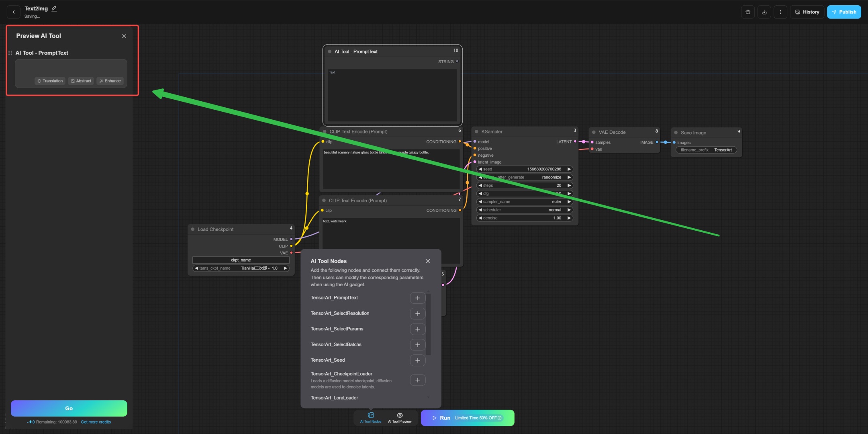Click the pencil icon to rename Text2Img
This screenshot has width=868, height=434.
pos(54,8)
